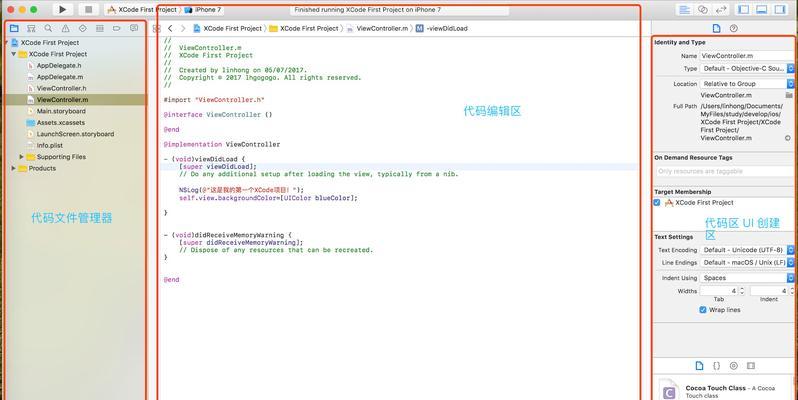
Task: Click XCode First Project scheme selector
Action: 142,10
